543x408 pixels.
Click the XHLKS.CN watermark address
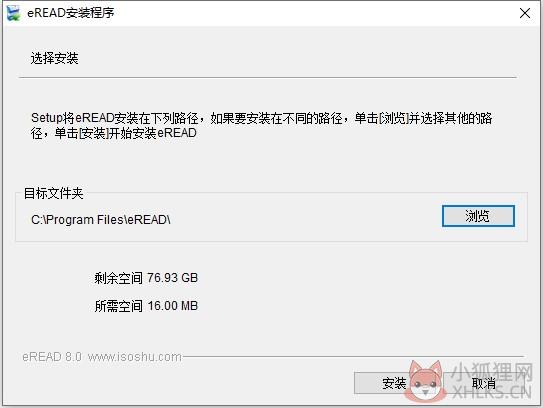[x=492, y=392]
